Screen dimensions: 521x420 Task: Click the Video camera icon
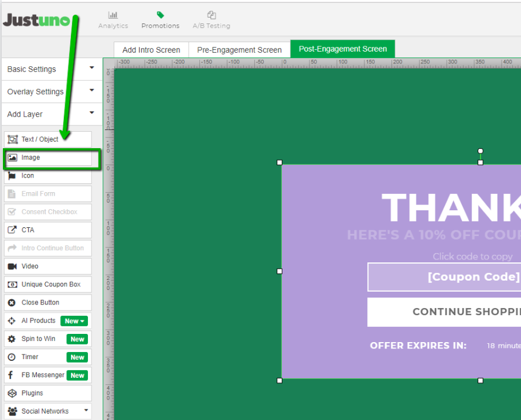12,267
